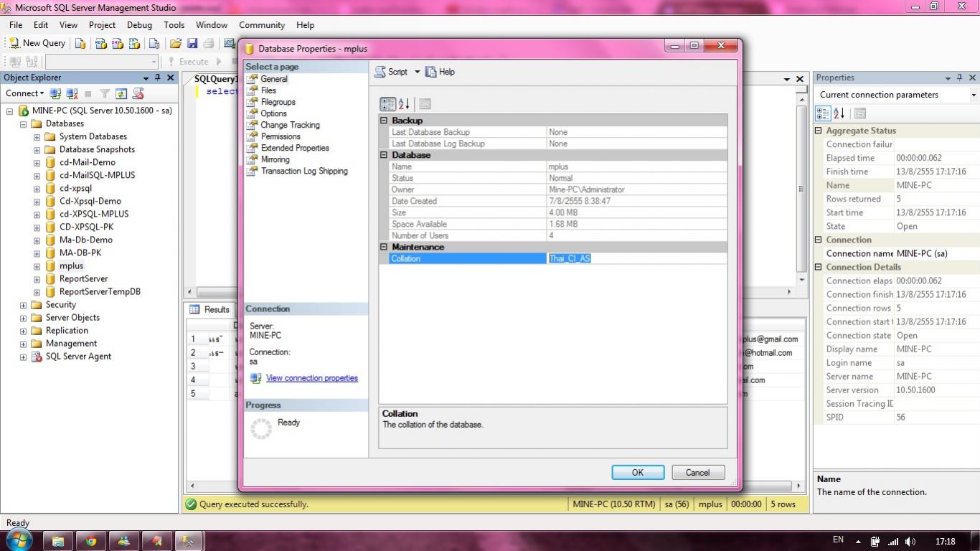The height and width of the screenshot is (551, 980).
Task: Select the Ma-Db-Demo database
Action: (86, 240)
